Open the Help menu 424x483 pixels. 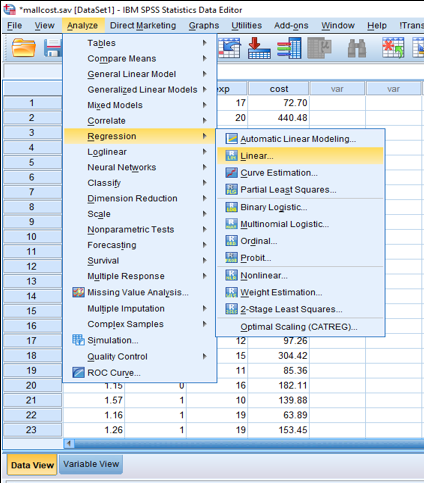click(x=377, y=26)
